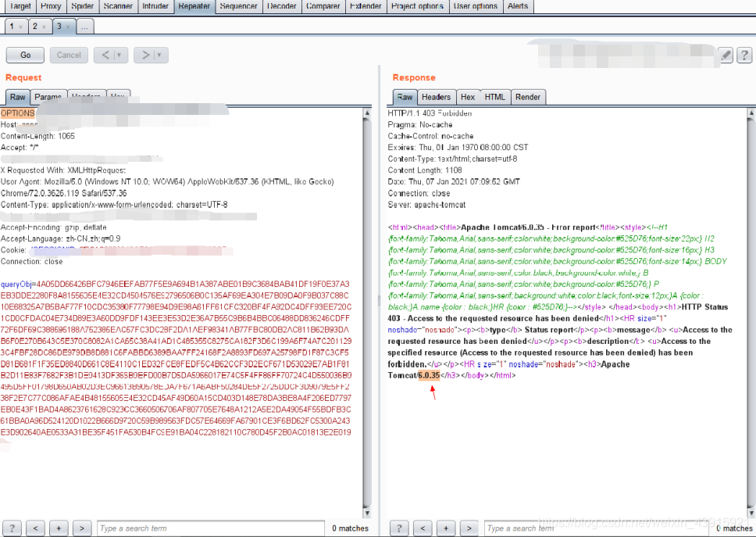
Task: Select the Response Raw tab
Action: (x=405, y=97)
